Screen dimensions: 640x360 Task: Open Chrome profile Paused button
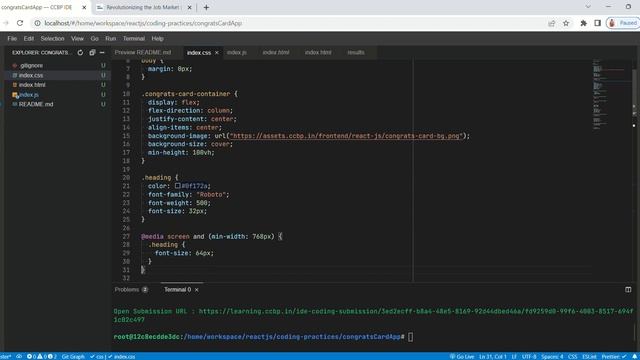(x=623, y=23)
